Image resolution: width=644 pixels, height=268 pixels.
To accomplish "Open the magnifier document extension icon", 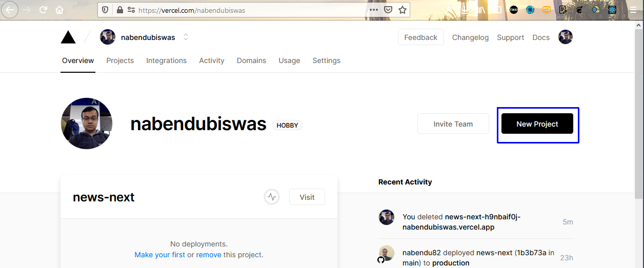I will coord(596,10).
